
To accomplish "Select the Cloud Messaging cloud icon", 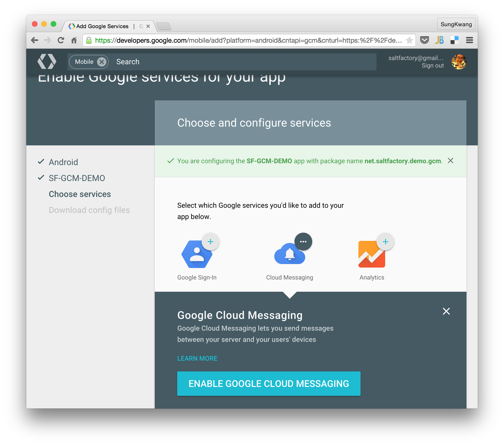I will pyautogui.click(x=290, y=254).
